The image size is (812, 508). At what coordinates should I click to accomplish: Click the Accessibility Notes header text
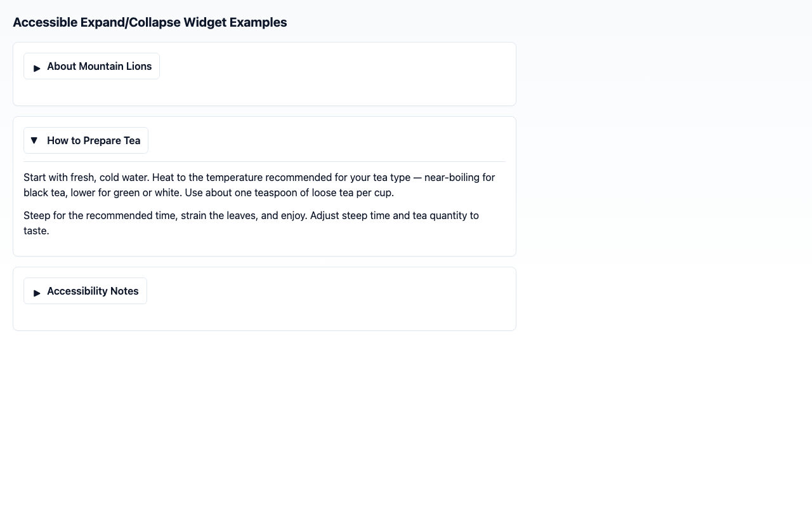[x=93, y=291]
